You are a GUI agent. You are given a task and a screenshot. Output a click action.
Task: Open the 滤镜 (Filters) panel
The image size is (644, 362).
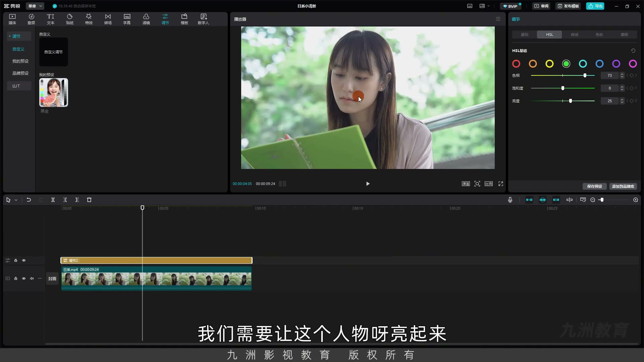point(146,19)
